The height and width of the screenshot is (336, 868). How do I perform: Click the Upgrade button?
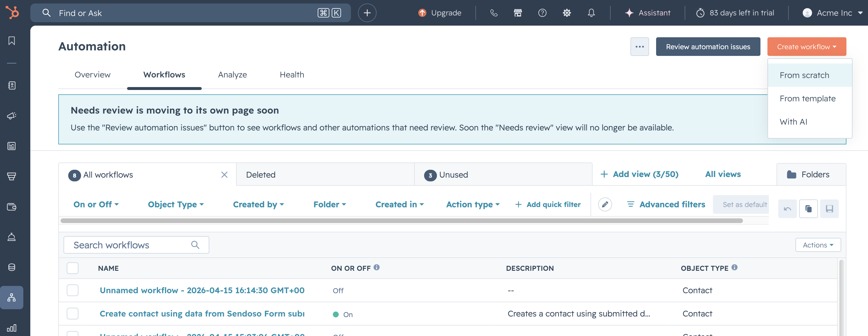coord(440,13)
